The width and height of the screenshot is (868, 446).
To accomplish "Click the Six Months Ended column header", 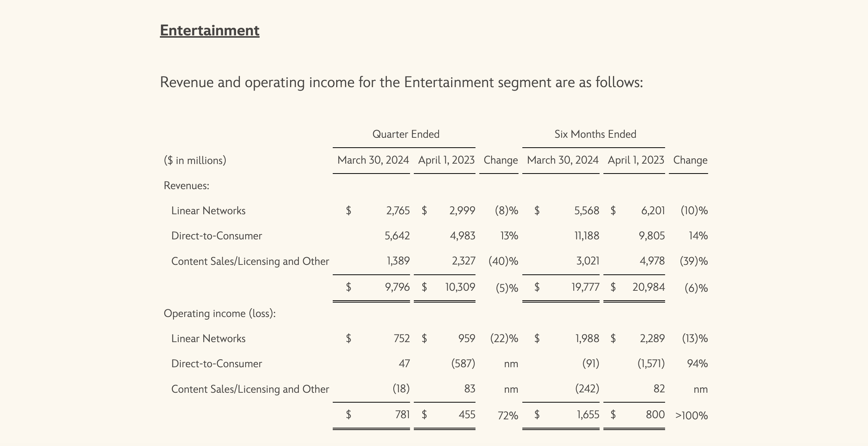I will pos(595,134).
